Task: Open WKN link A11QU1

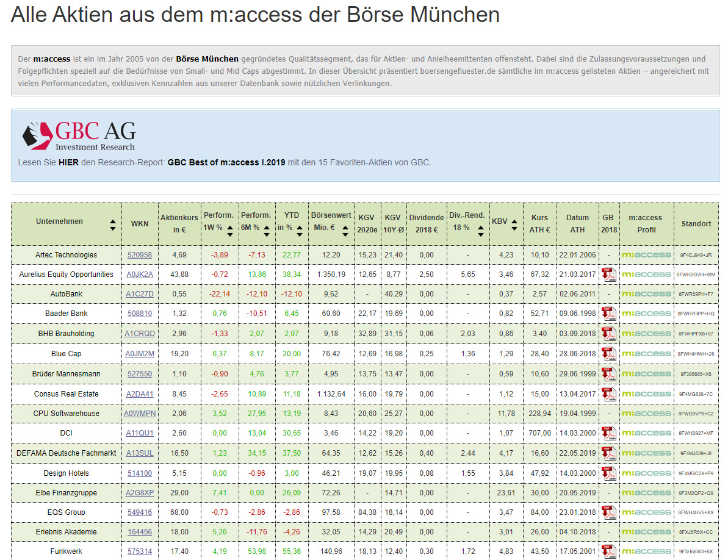Action: (140, 433)
